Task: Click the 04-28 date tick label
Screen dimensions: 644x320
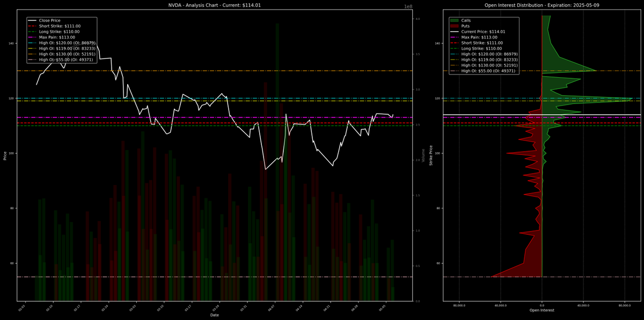Action: (x=355, y=308)
